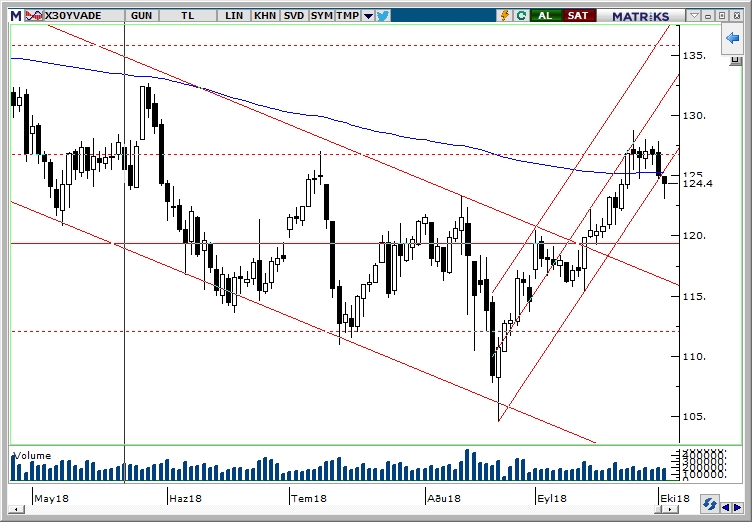Open the window menu triangle dropdown
The height and width of the screenshot is (522, 752).
click(694, 16)
